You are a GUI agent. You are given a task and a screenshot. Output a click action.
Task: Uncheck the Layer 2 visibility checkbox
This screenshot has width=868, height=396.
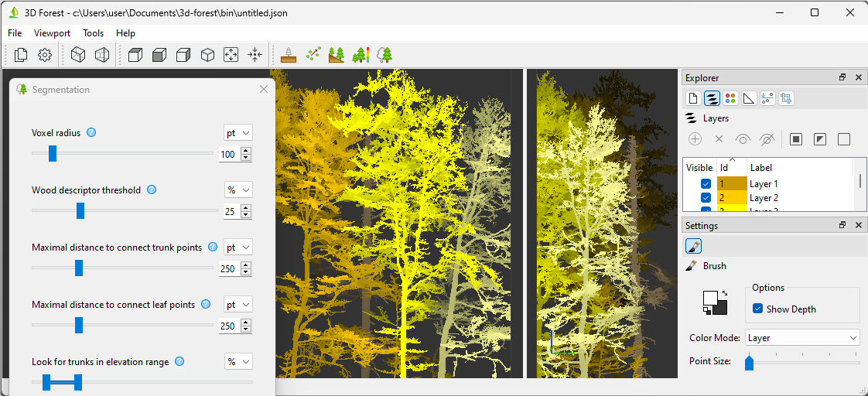[x=706, y=197]
